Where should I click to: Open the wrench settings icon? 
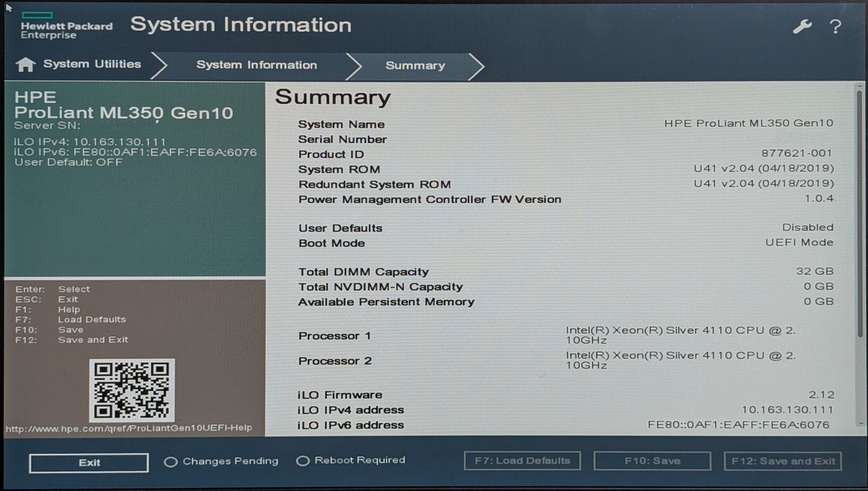click(802, 27)
